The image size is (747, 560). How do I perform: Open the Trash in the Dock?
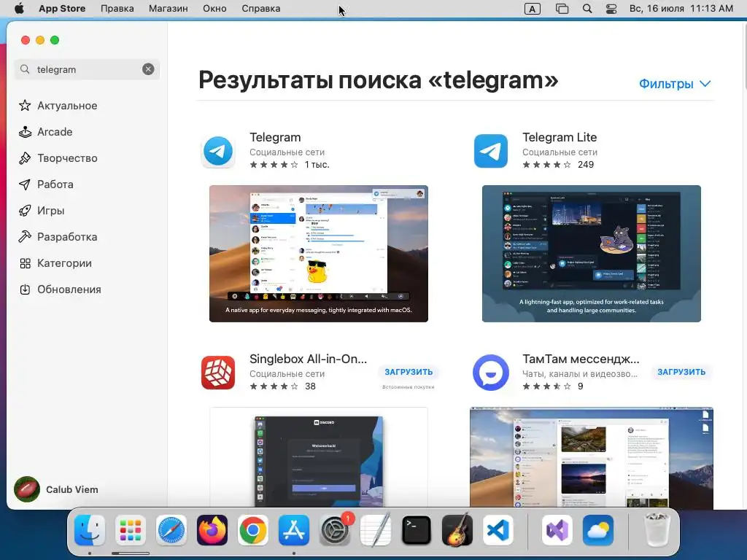tap(657, 530)
